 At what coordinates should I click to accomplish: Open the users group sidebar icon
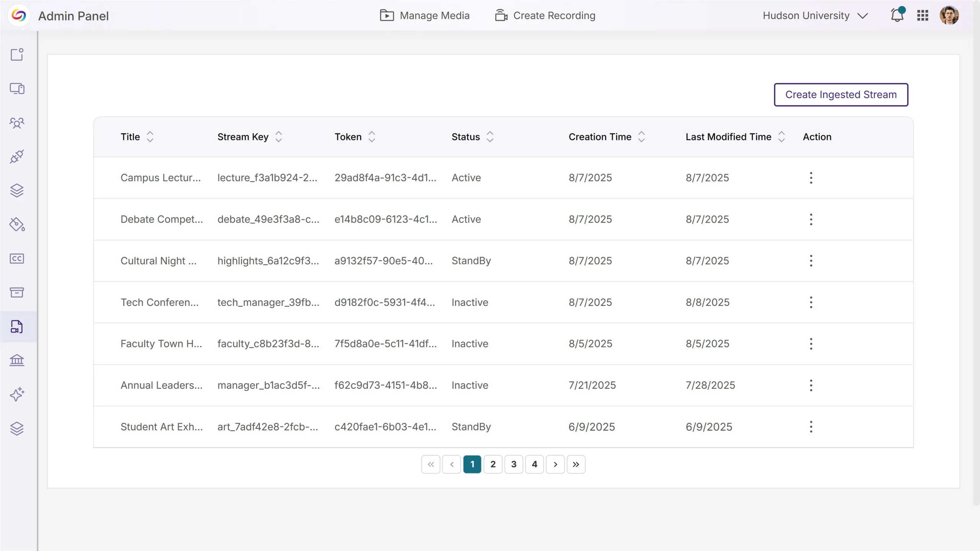coord(17,123)
